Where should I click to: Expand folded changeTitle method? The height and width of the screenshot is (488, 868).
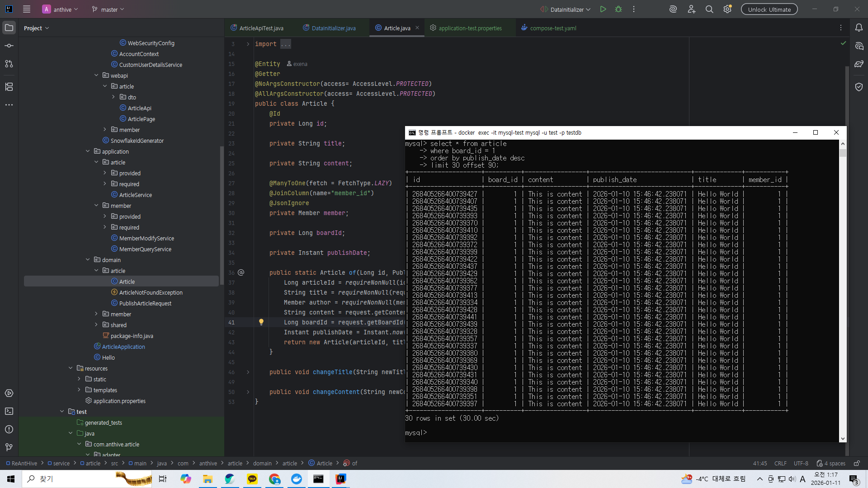(x=248, y=372)
